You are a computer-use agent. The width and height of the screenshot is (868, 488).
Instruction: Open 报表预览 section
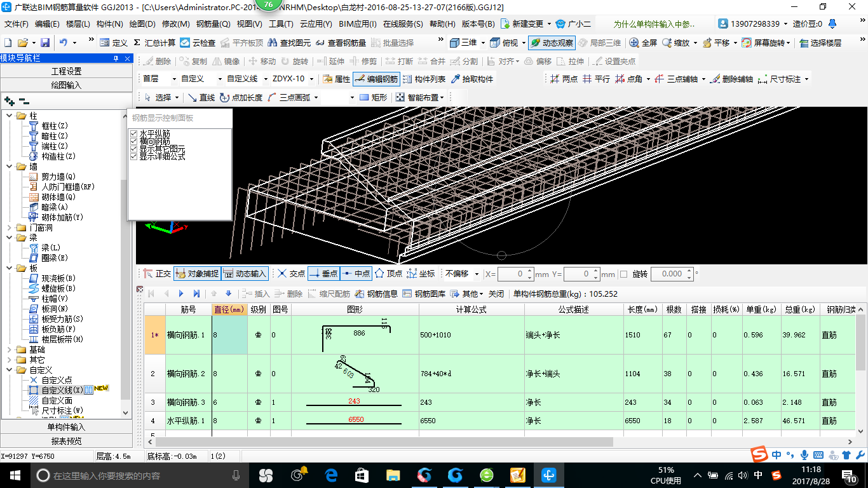point(66,441)
